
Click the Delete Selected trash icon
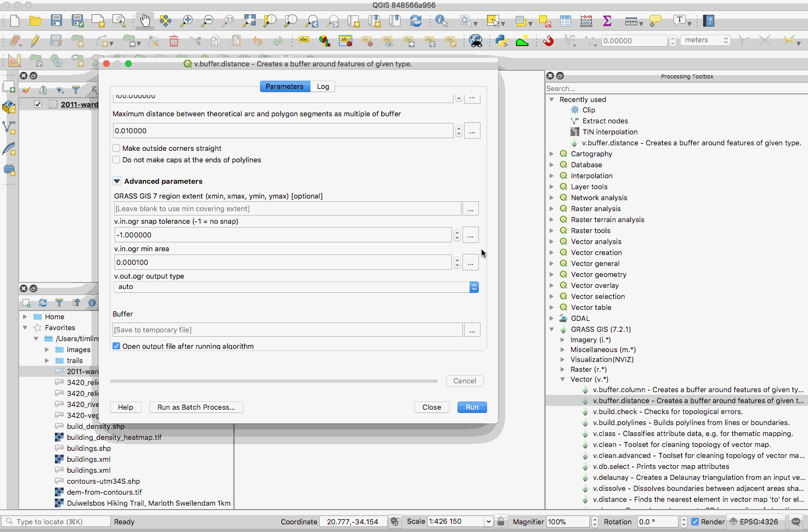(174, 41)
